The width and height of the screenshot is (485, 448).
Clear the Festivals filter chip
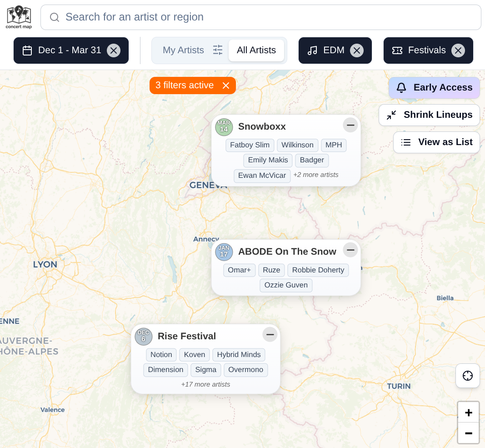click(x=458, y=50)
